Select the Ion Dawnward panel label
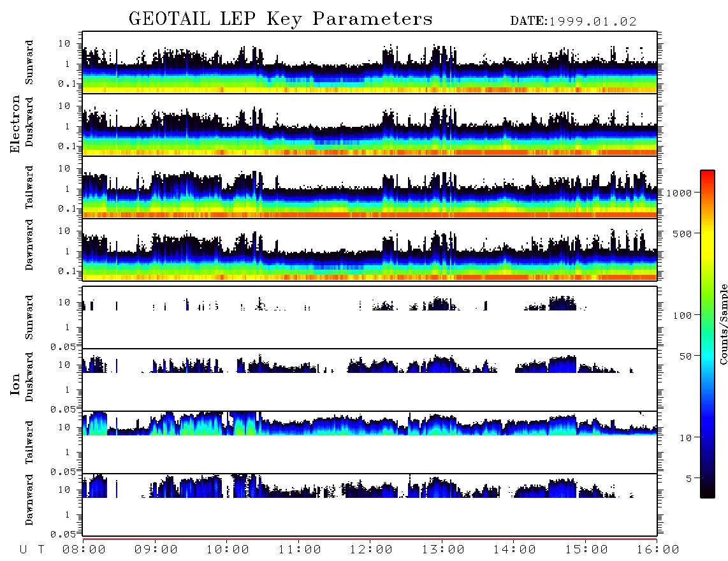728x561 pixels. pyautogui.click(x=29, y=500)
